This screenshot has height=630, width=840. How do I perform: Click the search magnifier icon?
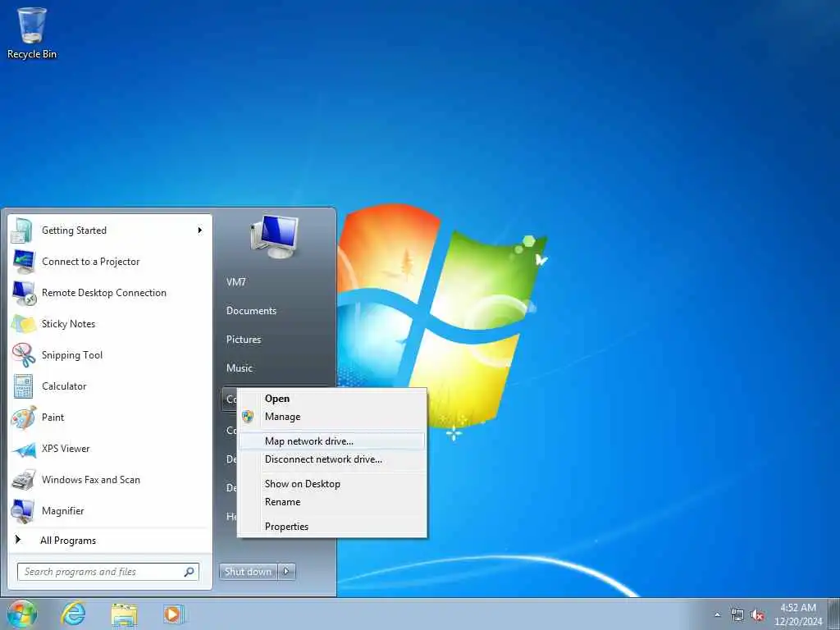click(x=189, y=572)
